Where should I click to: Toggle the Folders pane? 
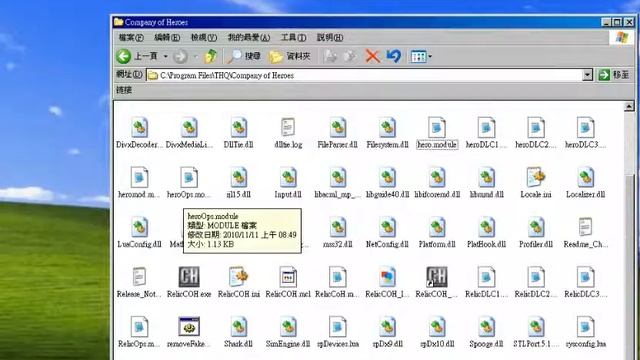coord(290,56)
